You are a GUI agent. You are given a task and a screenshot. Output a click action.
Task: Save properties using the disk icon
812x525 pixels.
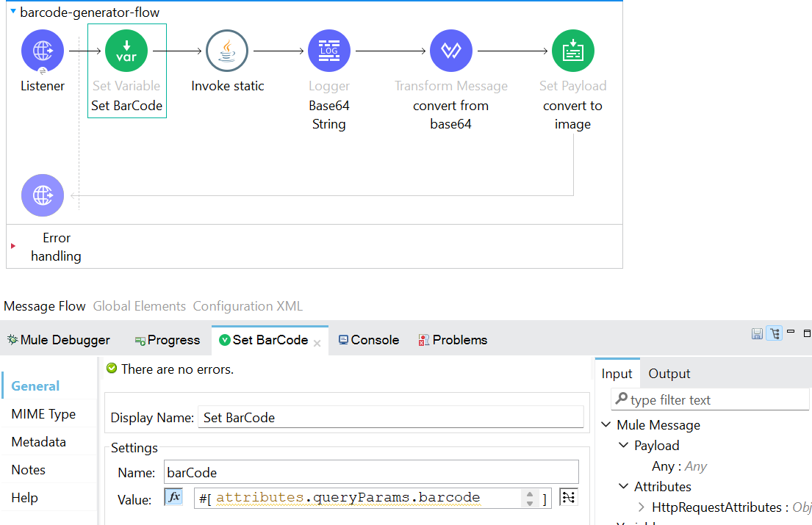(758, 333)
